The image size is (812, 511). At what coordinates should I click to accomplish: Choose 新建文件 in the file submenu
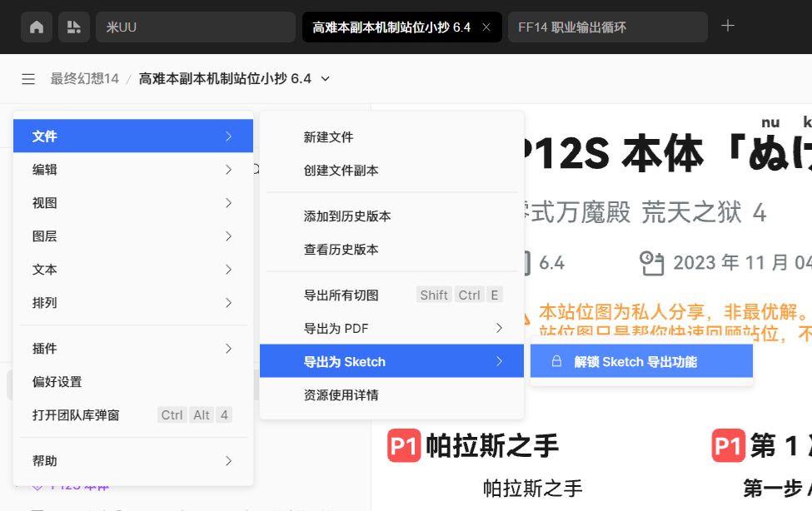391,137
